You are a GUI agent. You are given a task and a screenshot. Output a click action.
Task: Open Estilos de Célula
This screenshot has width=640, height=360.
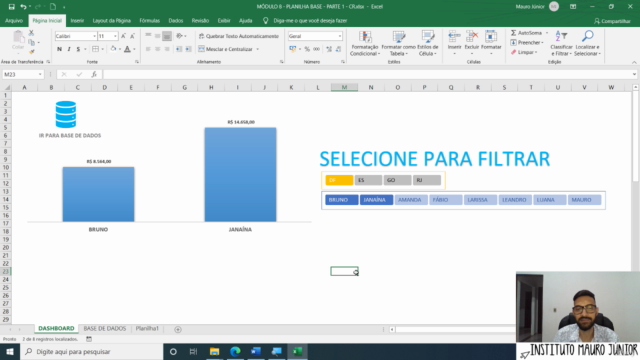[x=428, y=43]
